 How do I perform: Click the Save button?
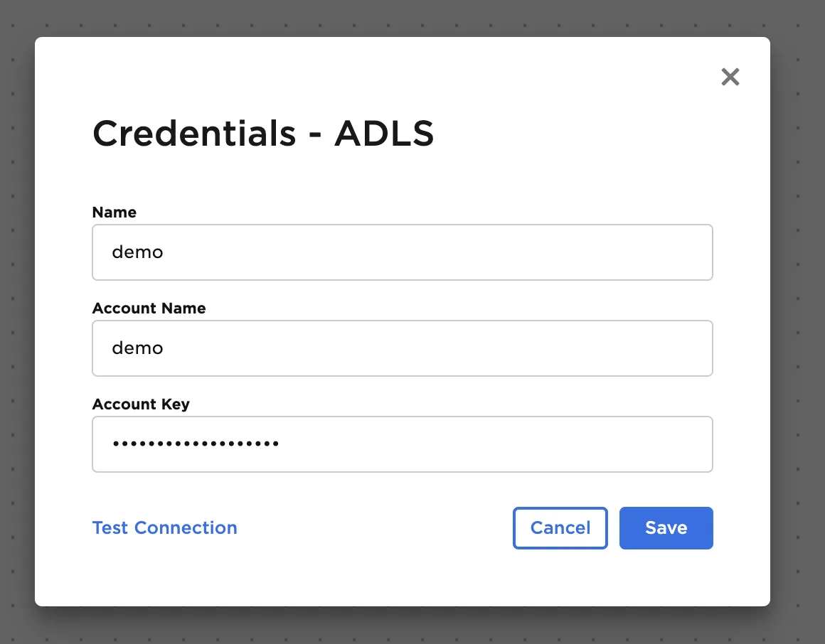coord(666,528)
